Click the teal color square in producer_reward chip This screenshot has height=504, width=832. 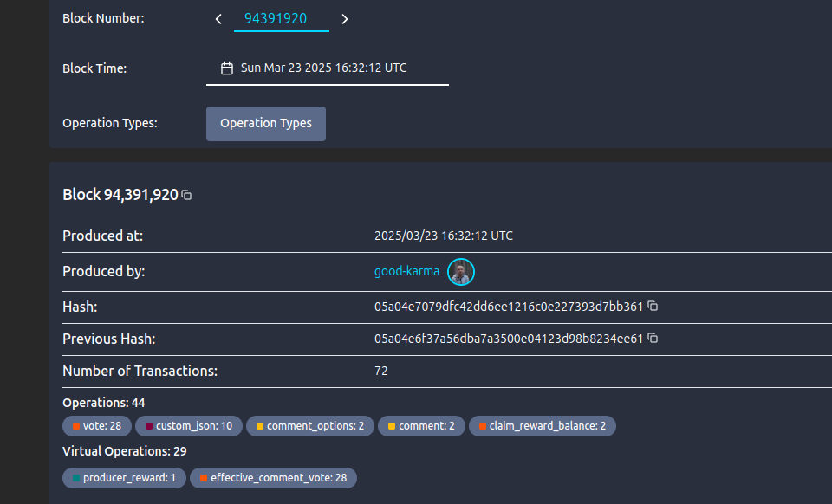click(76, 478)
